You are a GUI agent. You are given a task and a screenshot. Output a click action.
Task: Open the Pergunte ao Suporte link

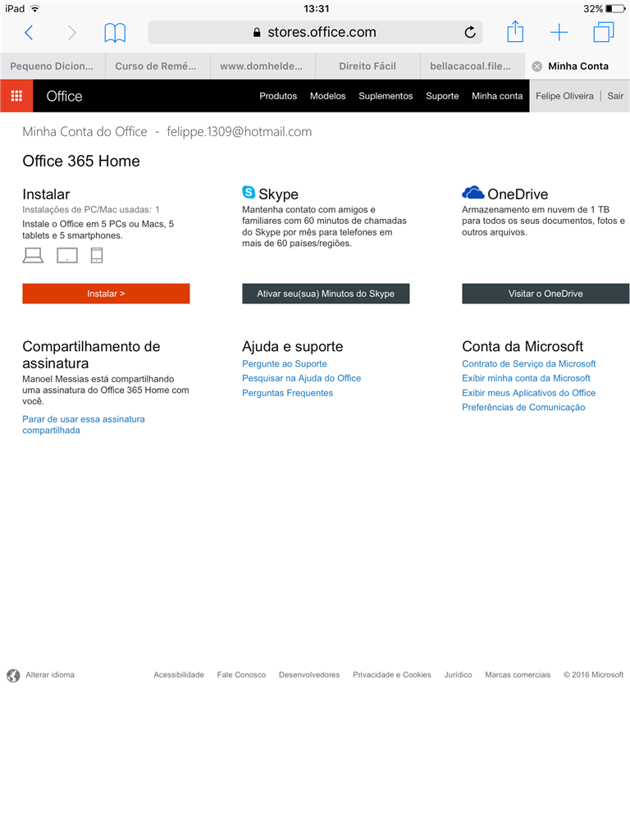[285, 363]
